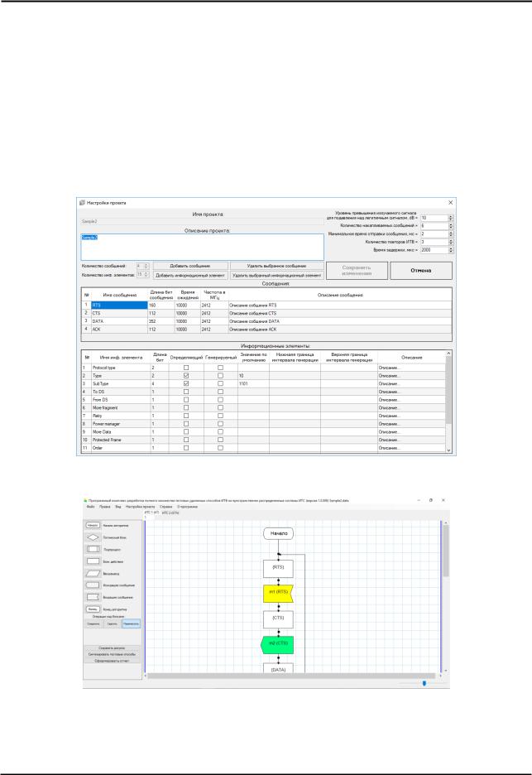The height and width of the screenshot is (775, 532).
Task: Select the yellow RTS message block
Action: [x=278, y=593]
